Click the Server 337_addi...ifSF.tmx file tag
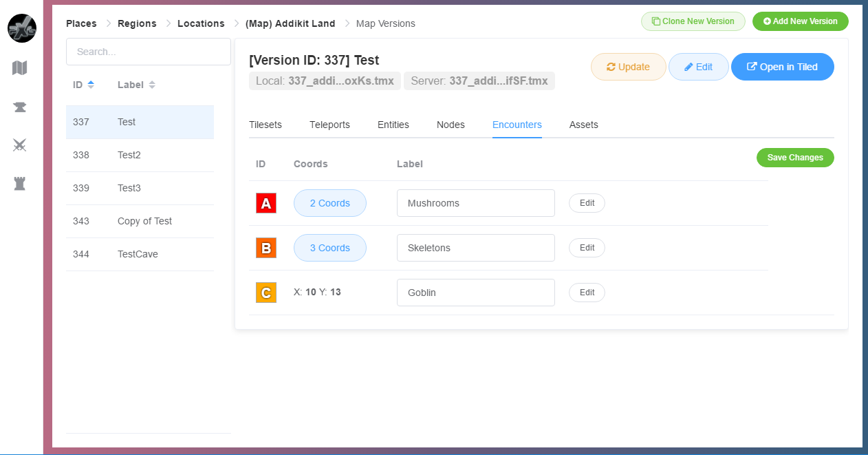This screenshot has height=455, width=868. point(479,81)
